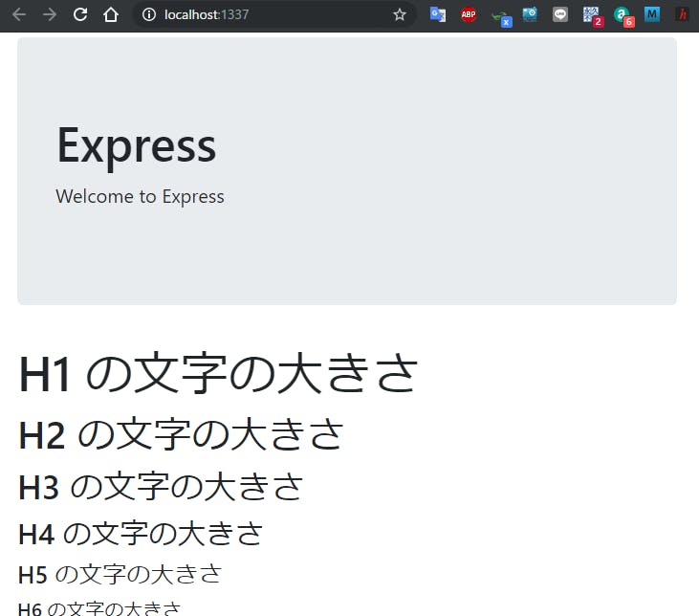This screenshot has width=699, height=616.
Task: Open the Adblock Plus (ABP) extension
Action: (469, 14)
